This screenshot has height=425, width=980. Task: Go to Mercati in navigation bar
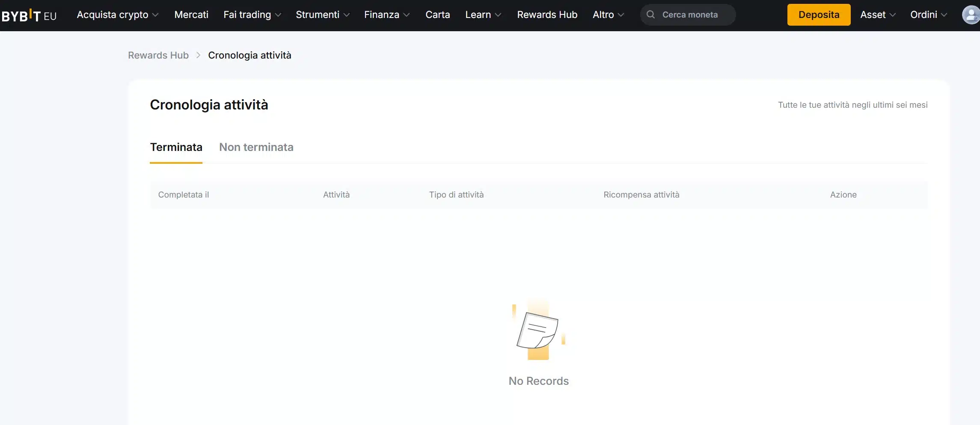coord(191,15)
